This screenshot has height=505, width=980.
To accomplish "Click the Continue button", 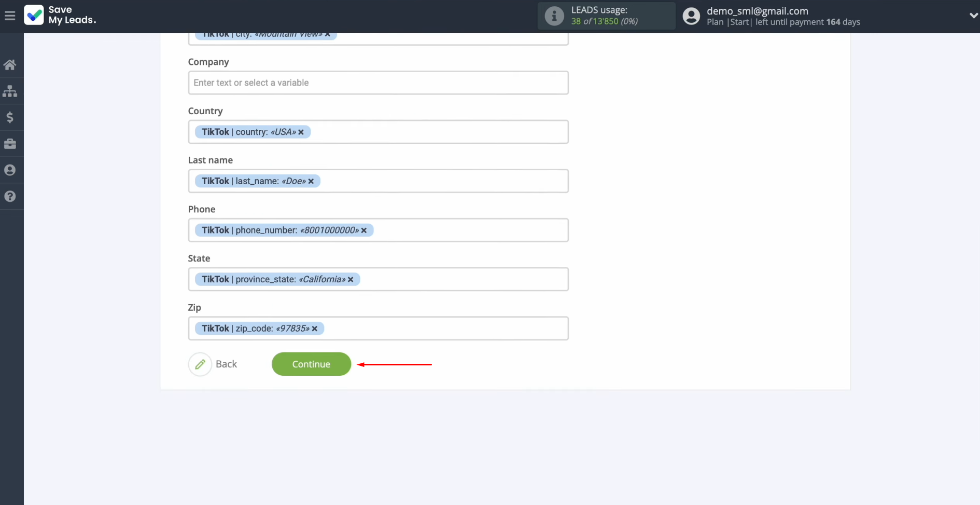I will [x=311, y=364].
